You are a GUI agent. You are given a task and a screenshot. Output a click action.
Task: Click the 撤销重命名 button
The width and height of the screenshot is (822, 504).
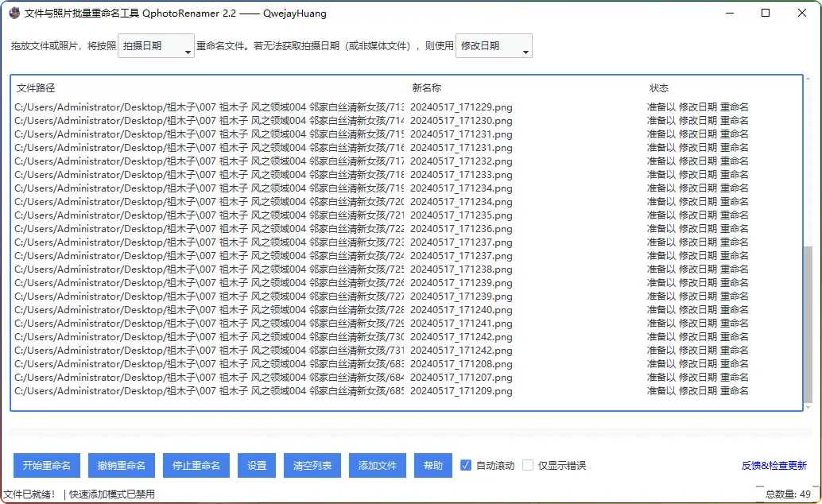(x=122, y=466)
